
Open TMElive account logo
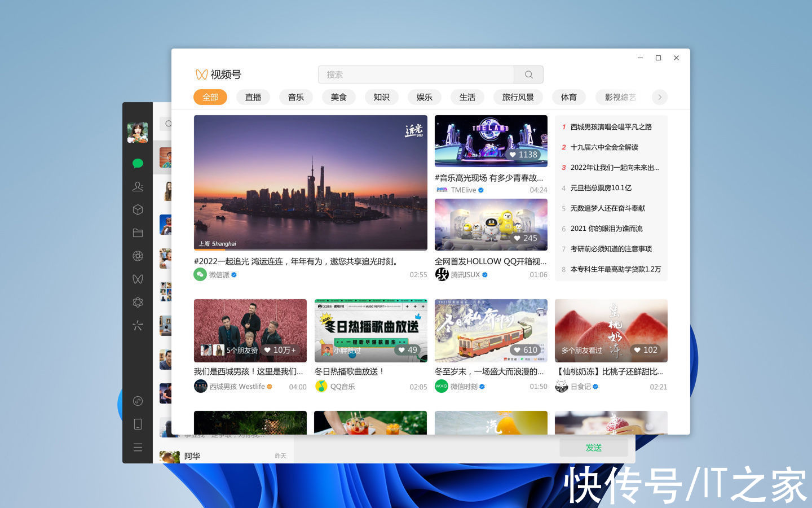click(442, 190)
